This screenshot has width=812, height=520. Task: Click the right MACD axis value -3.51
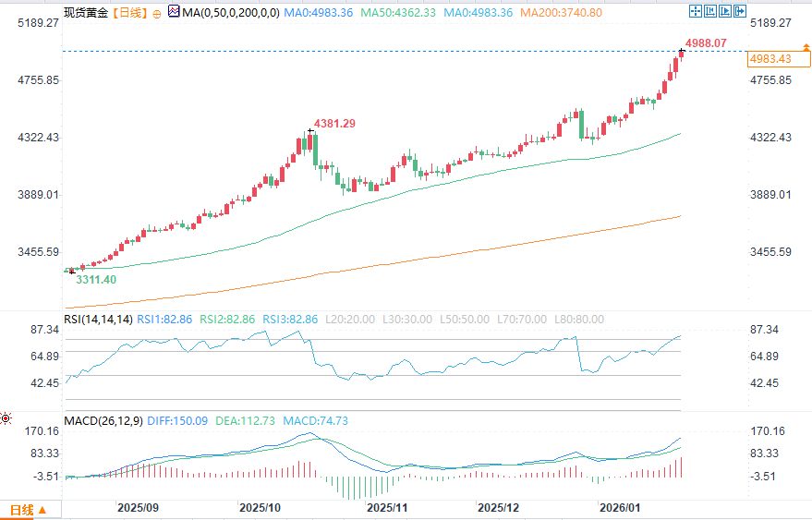click(x=763, y=477)
